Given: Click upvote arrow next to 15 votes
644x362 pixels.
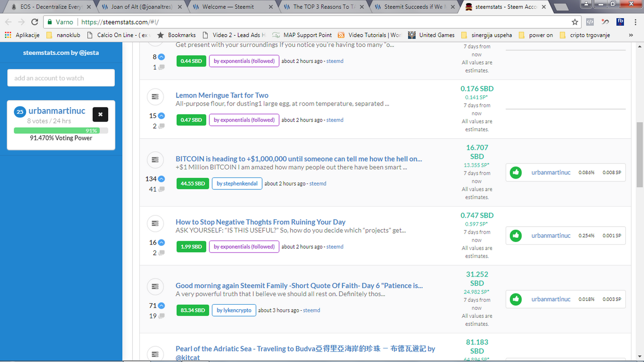Looking at the screenshot, I should tap(162, 116).
